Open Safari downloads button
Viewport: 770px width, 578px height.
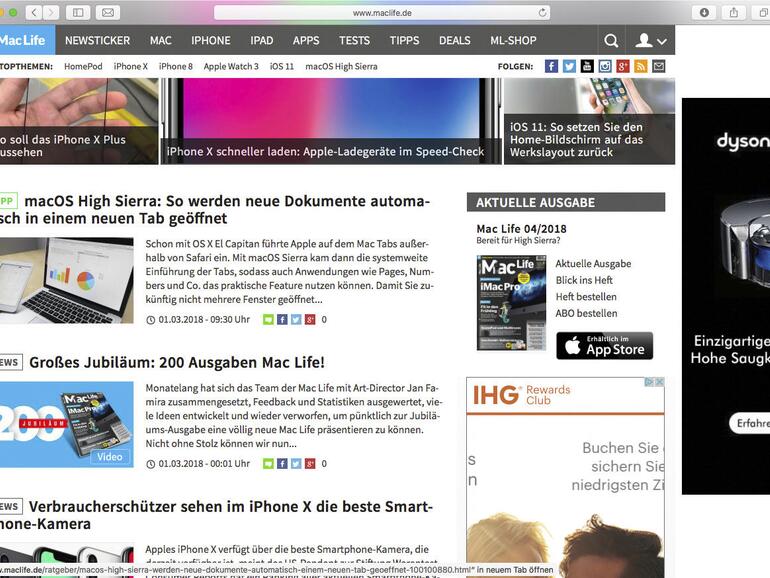704,12
